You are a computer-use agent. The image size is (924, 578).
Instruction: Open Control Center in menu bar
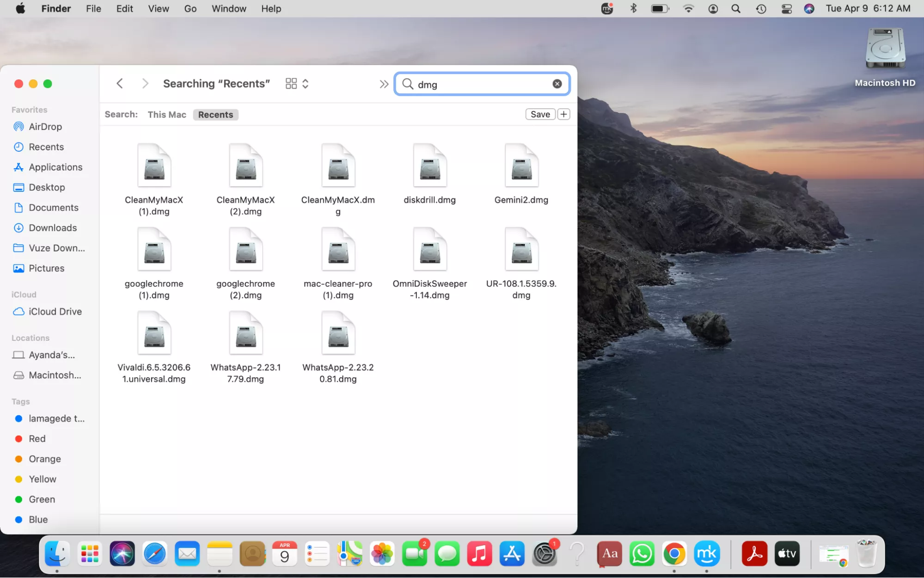pyautogui.click(x=786, y=8)
